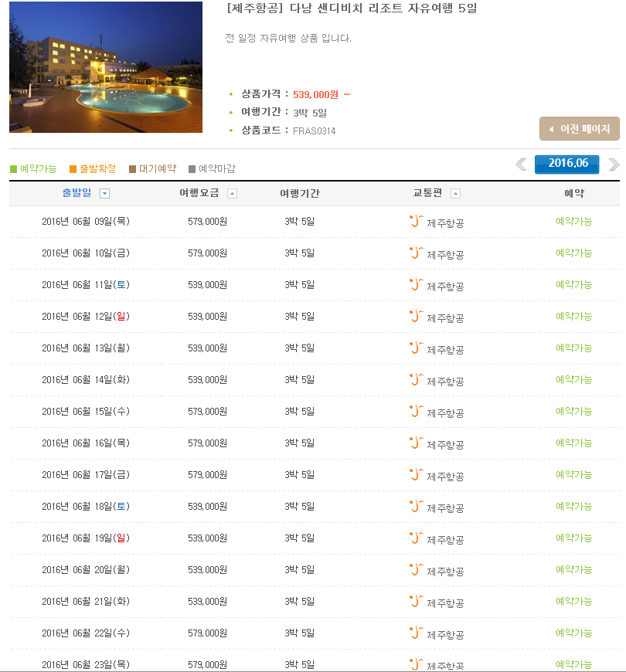Click 3박 5일 on 06월 17일 row

click(300, 475)
